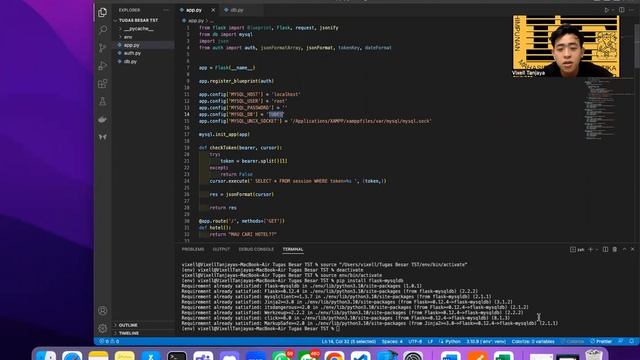The width and height of the screenshot is (640, 360).
Task: Change file encoding UTF-8
Action: click(415, 341)
